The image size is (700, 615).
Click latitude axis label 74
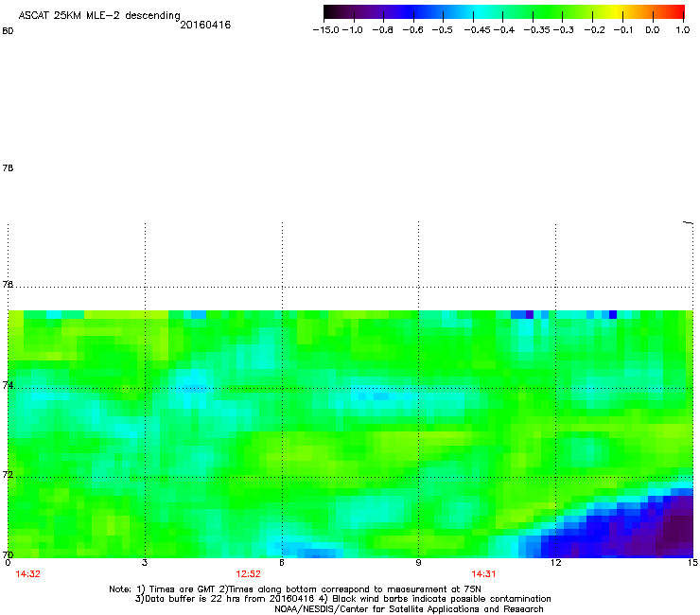tap(8, 385)
